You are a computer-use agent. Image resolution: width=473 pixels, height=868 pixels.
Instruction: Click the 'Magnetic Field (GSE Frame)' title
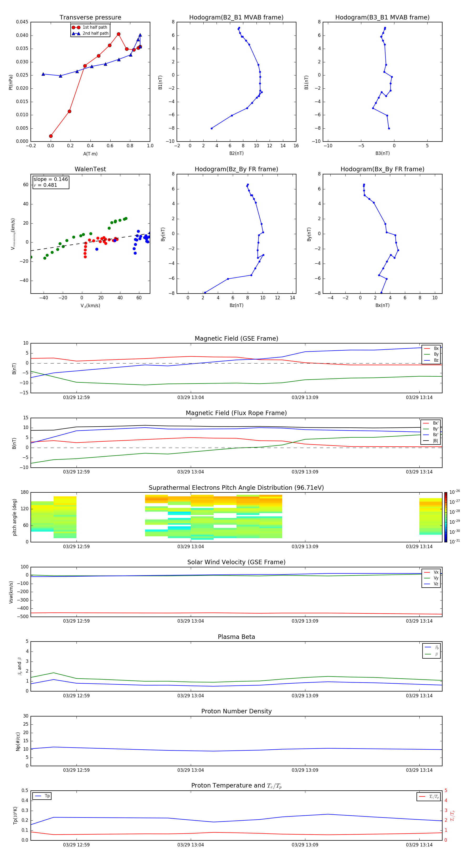click(236, 339)
